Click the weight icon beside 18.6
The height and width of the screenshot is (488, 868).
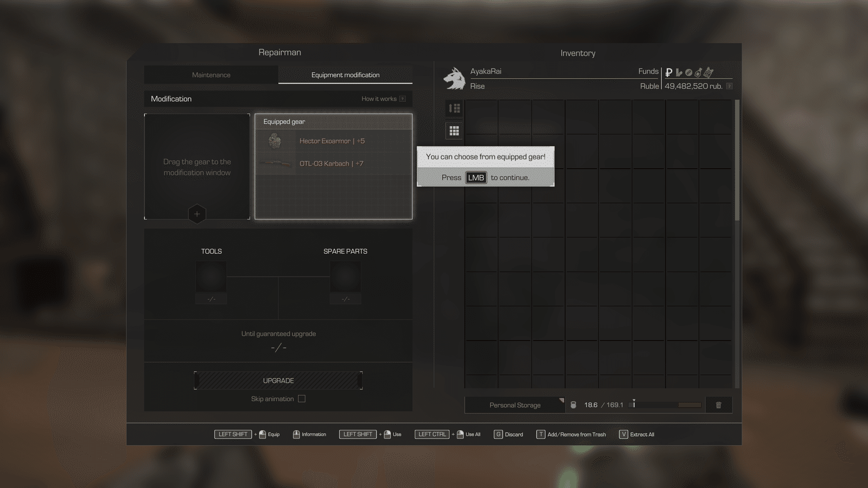[x=573, y=405]
